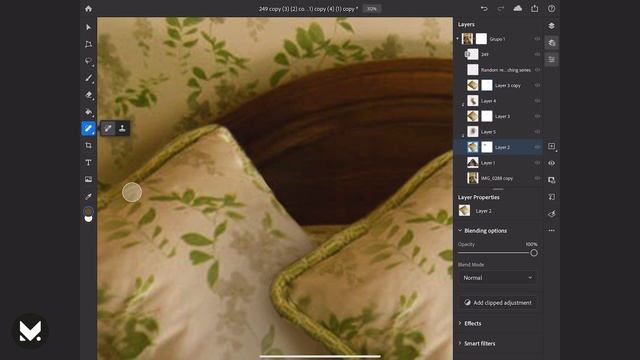Collapse the Grupo 1 group
The image size is (640, 360).
pyautogui.click(x=458, y=39)
